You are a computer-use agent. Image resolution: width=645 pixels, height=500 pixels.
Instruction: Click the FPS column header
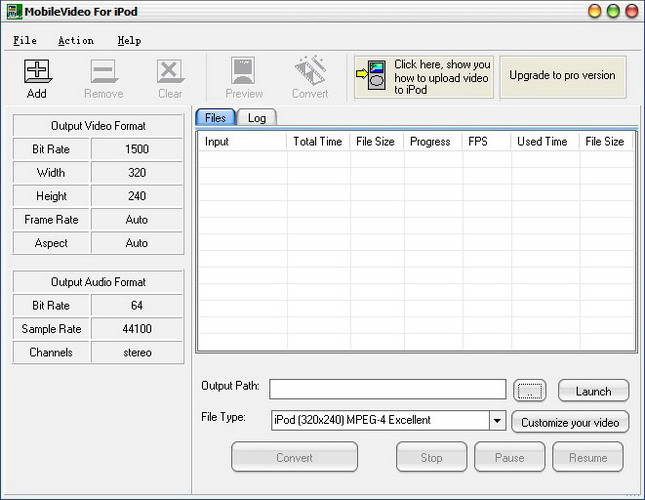(487, 141)
